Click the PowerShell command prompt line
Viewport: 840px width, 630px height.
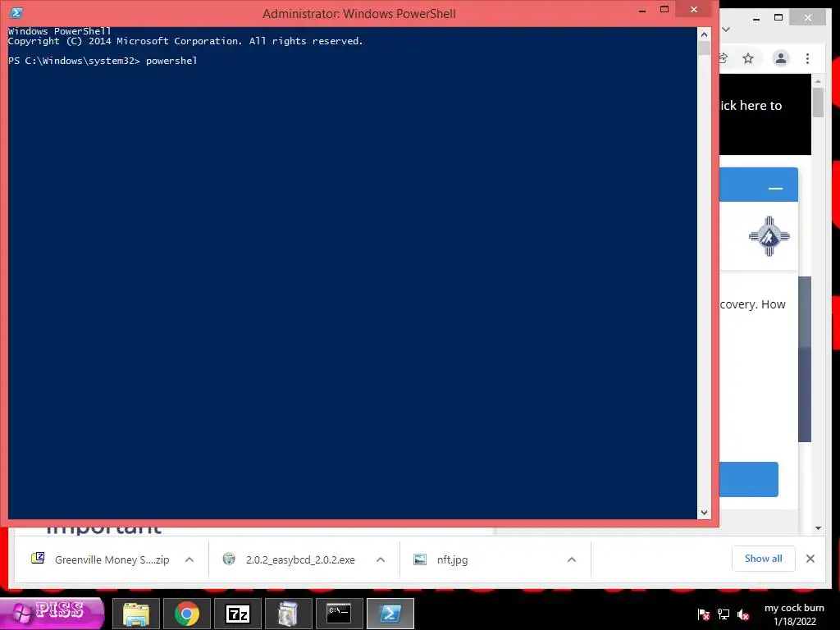(x=103, y=61)
